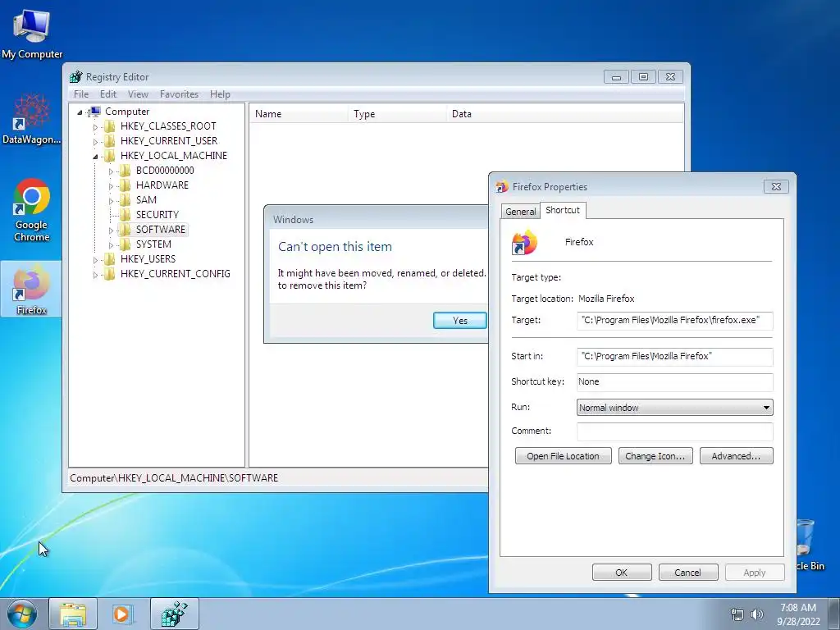Image resolution: width=840 pixels, height=630 pixels.
Task: Expand the SOFTWARE subkey
Action: (x=111, y=231)
